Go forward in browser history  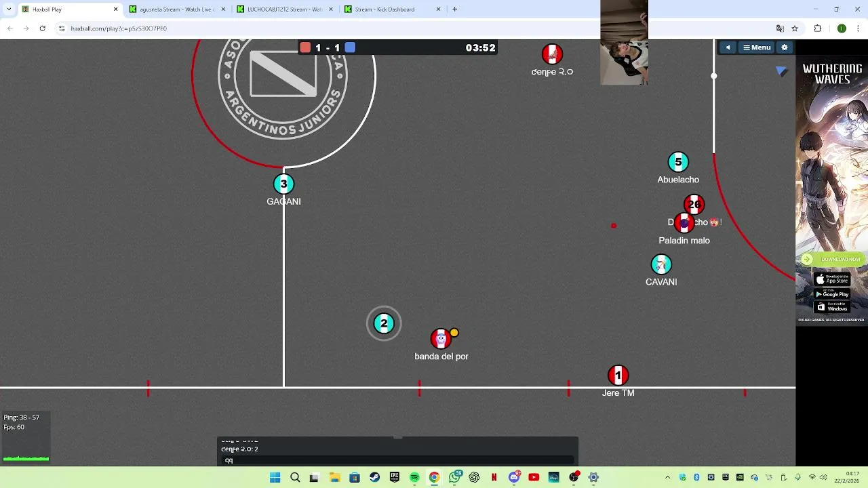pyautogui.click(x=26, y=28)
